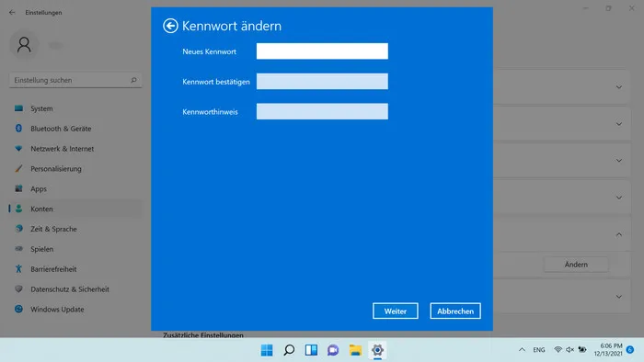Click the muted volume tray icon
Screen dimensions: 644x362
pos(569,350)
